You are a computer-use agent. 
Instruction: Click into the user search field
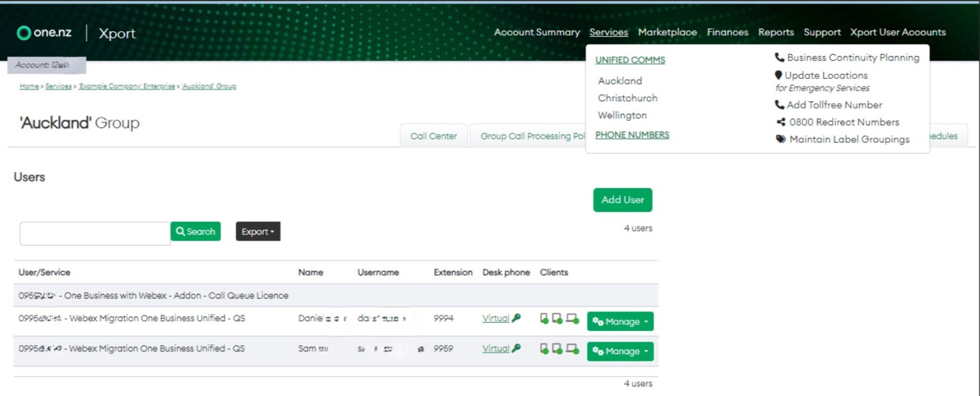pyautogui.click(x=95, y=233)
